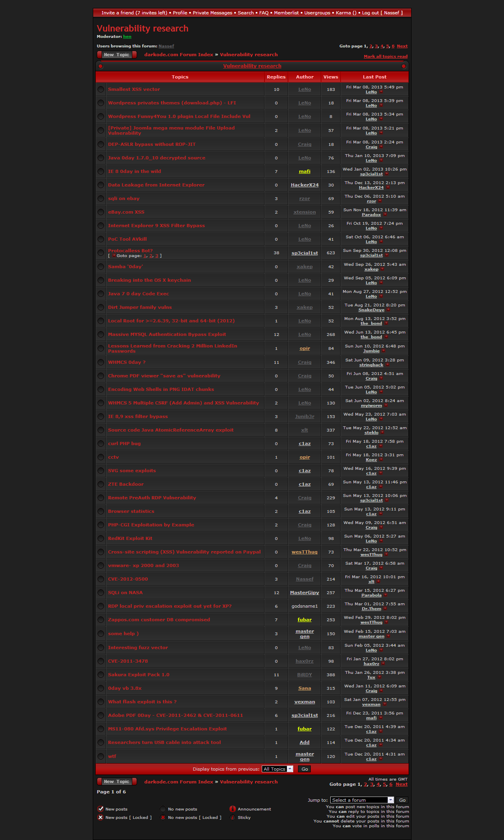This screenshot has height=840, width=504.
Task: Open the All Topics display dropdown
Action: tap(277, 769)
